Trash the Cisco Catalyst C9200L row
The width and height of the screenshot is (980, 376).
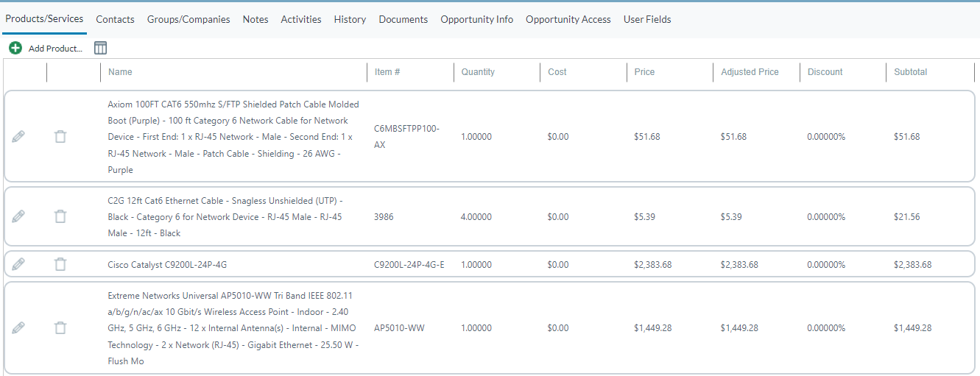(60, 264)
